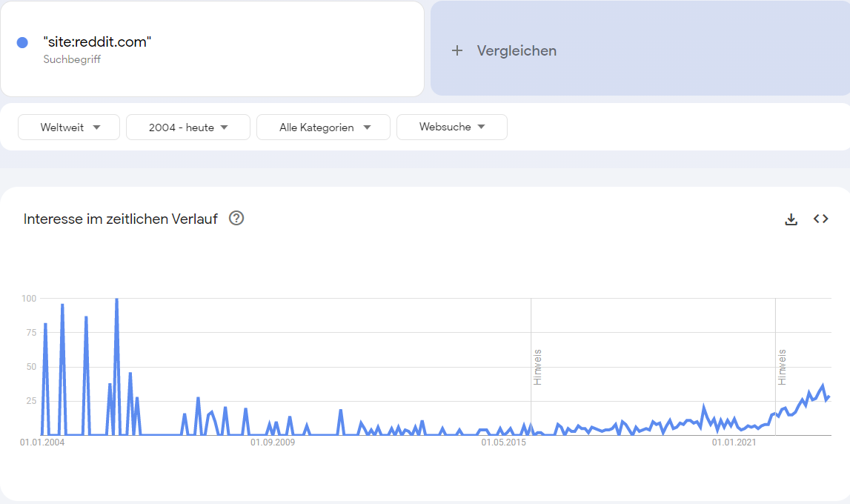This screenshot has width=850, height=504.
Task: Click the Suchbegriff label under the search term
Action: coord(72,59)
